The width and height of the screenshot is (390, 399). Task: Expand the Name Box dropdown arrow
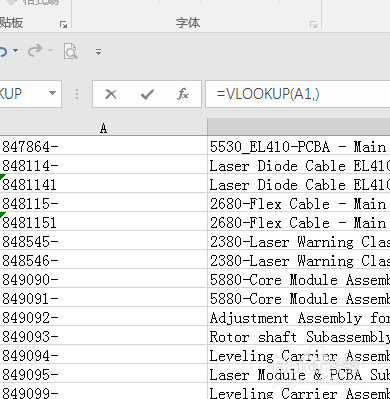click(x=52, y=93)
